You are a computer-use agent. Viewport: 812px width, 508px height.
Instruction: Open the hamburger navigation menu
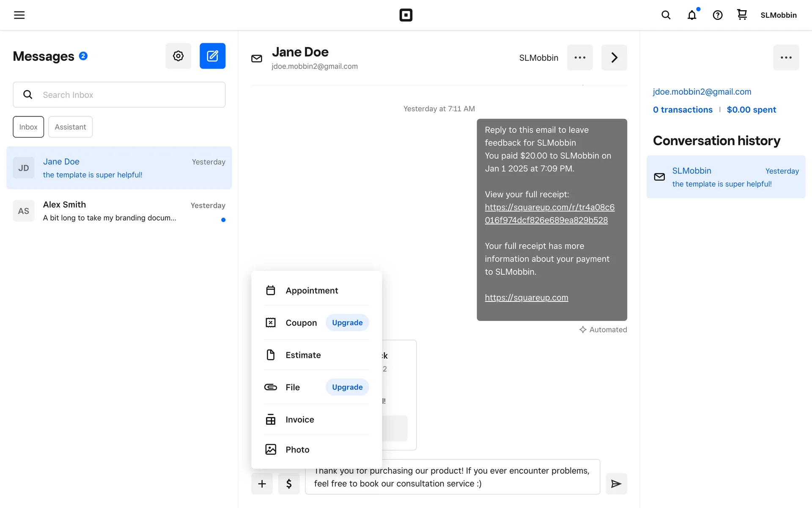point(19,15)
